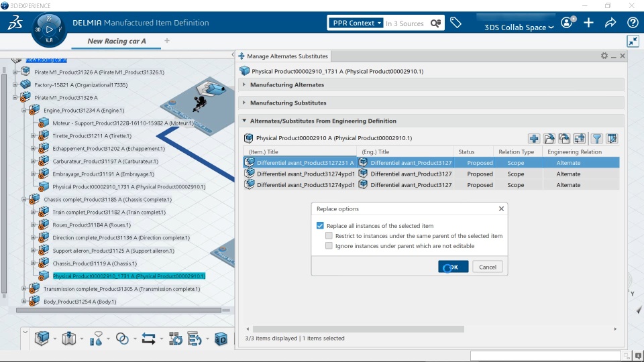Image resolution: width=644 pixels, height=362 pixels.
Task: Click the bottom status bar input field
Action: point(545,356)
